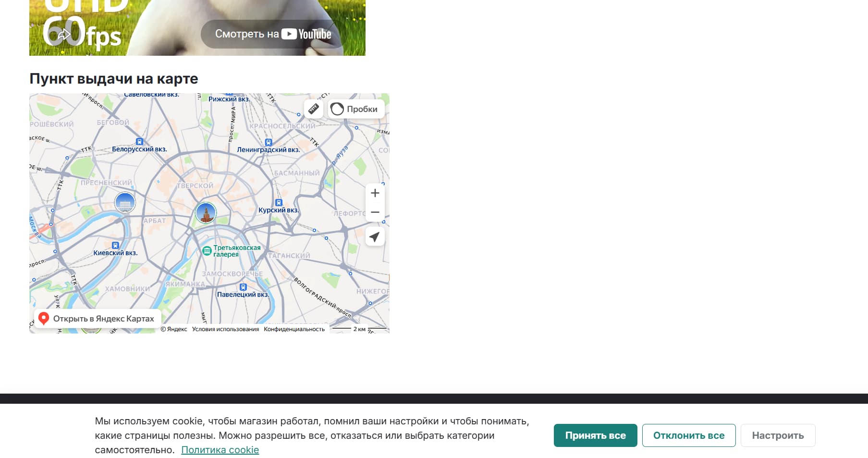Open map in Яндекс Картах
Viewport: 868px width, 458px height.
pos(98,319)
